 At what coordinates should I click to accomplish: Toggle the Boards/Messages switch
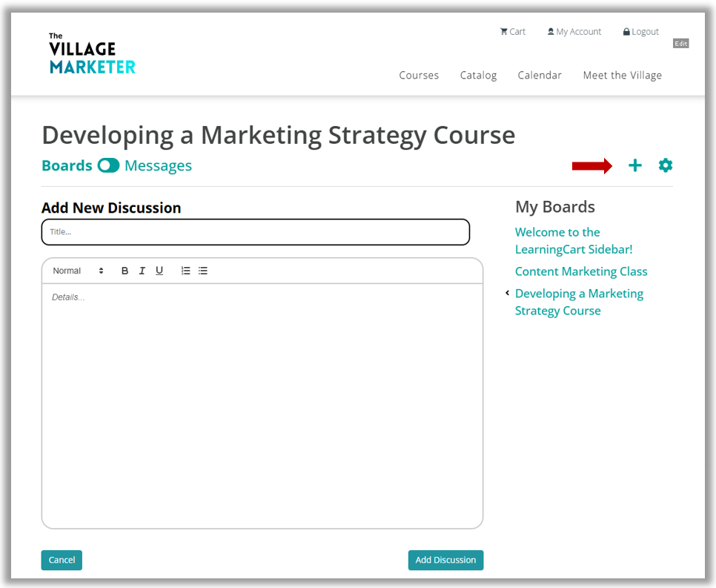[108, 165]
